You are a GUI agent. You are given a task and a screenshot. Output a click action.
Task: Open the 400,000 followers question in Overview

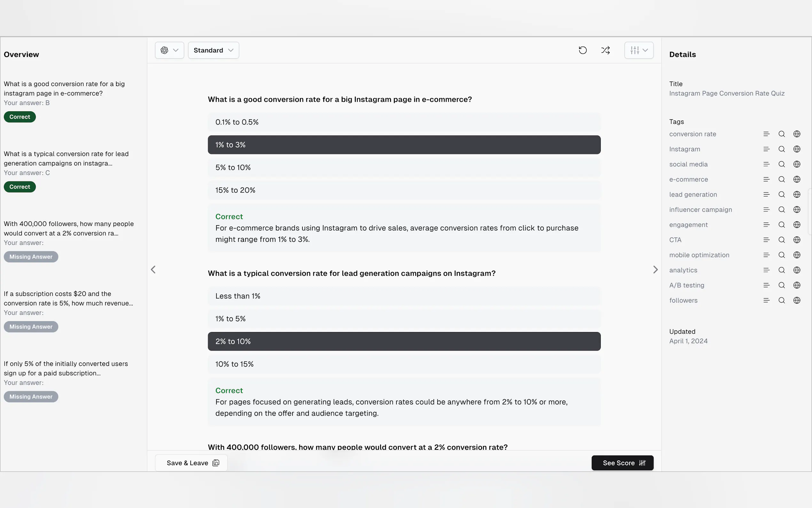coord(69,228)
